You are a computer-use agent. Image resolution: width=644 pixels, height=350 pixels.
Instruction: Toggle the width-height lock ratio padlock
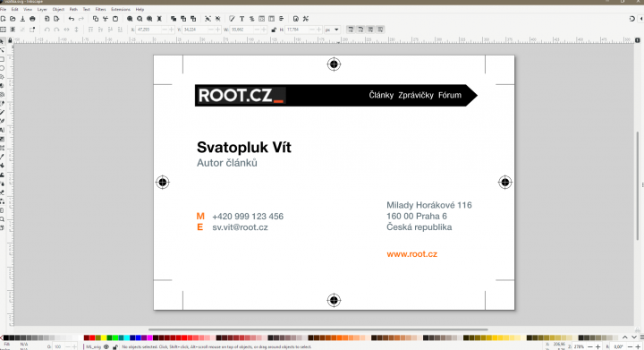274,30
